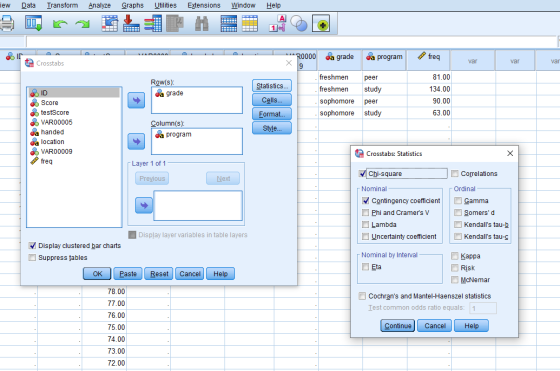Viewport: 560px width, 371px height.
Task: Click OK in the Crosstabs dialog
Action: click(x=97, y=274)
